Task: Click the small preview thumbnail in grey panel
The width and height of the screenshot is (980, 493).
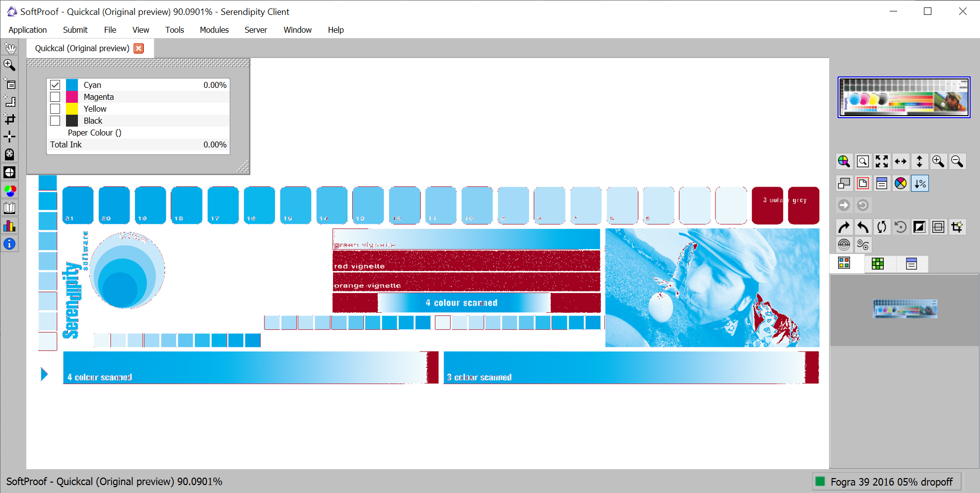Action: (905, 309)
